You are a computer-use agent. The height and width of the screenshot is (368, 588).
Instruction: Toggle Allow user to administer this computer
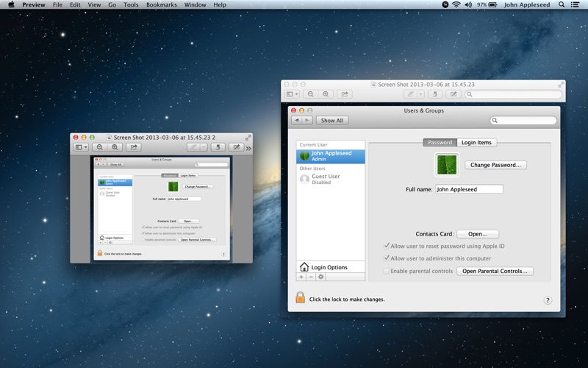point(387,258)
